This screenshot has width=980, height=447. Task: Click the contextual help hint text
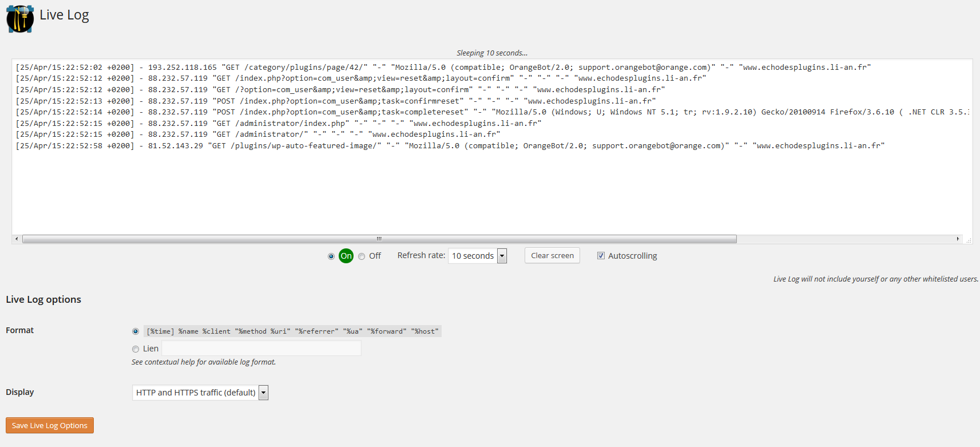click(204, 362)
